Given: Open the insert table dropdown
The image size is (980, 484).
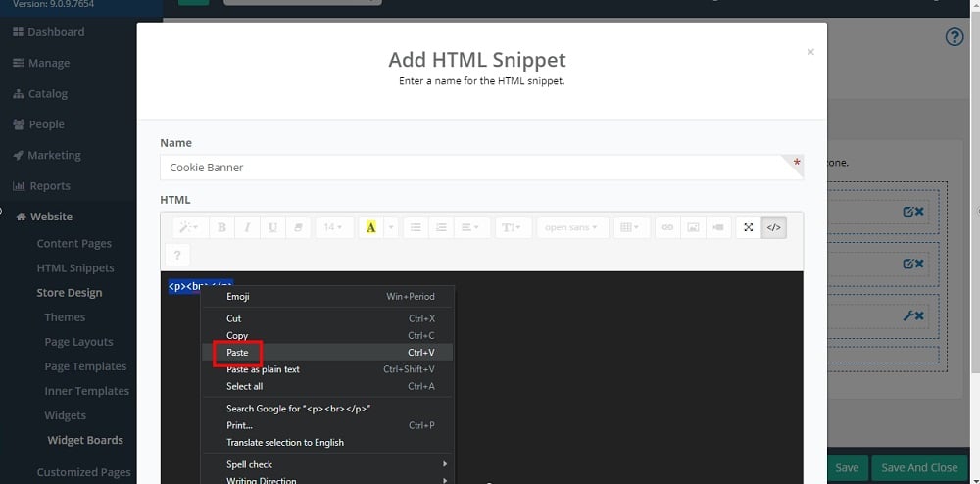Looking at the screenshot, I should click(x=631, y=228).
